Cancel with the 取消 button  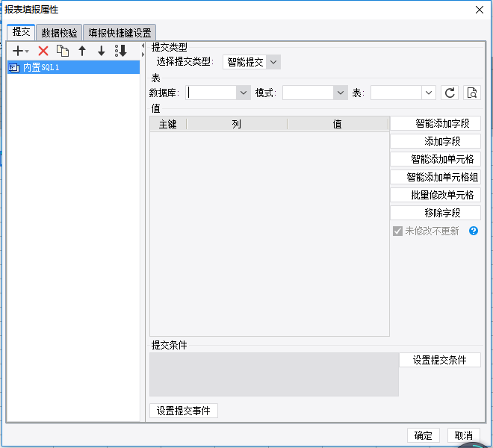464,435
